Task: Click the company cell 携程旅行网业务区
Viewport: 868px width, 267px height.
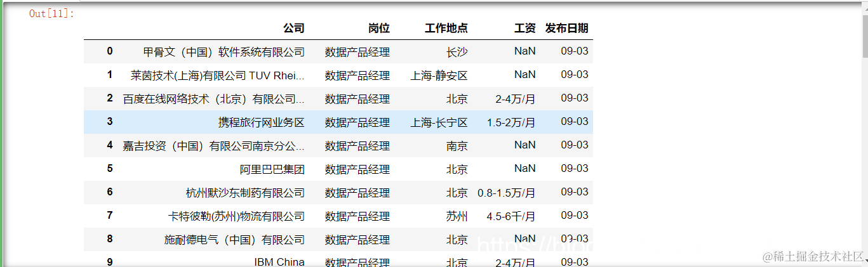Action: 262,122
